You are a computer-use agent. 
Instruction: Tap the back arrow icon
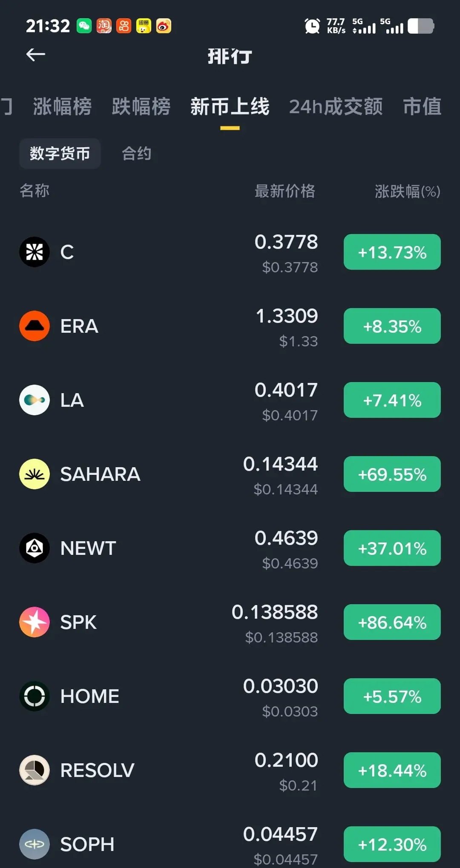(36, 54)
